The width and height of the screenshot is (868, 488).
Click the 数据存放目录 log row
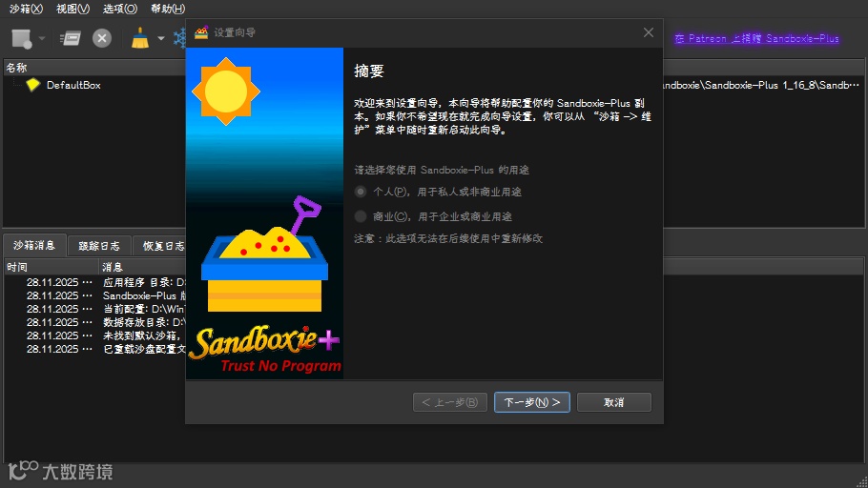[x=94, y=322]
